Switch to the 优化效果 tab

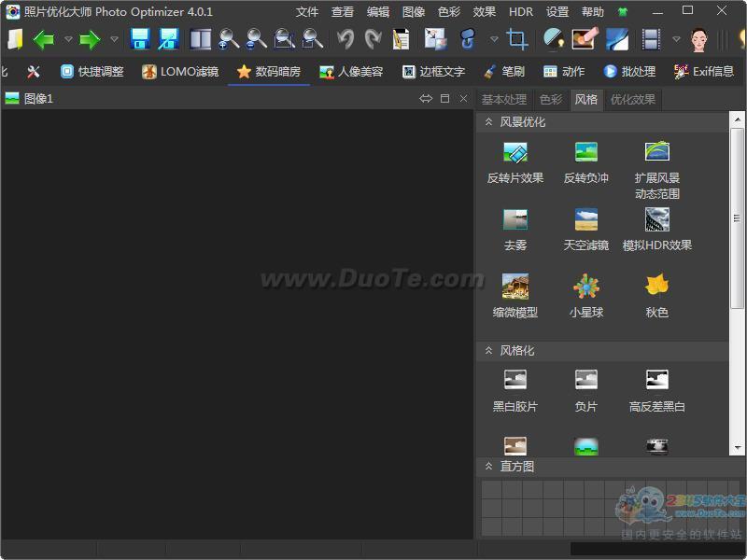pyautogui.click(x=633, y=100)
